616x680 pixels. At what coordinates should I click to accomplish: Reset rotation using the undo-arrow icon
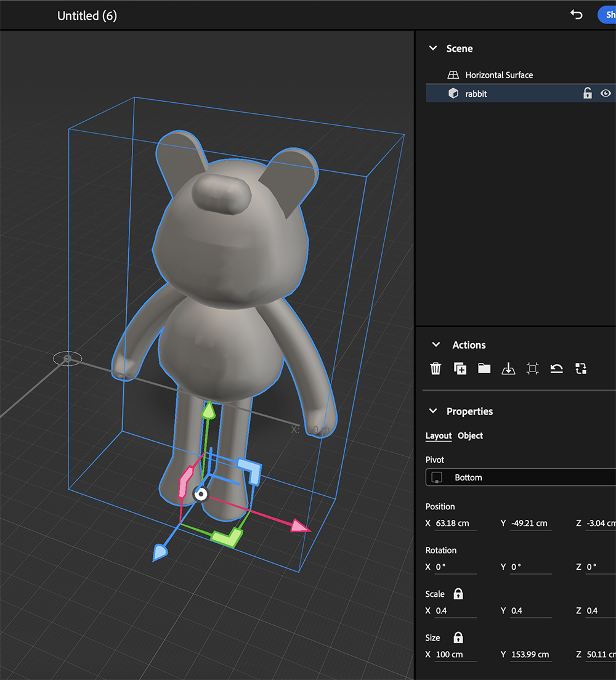pos(556,368)
